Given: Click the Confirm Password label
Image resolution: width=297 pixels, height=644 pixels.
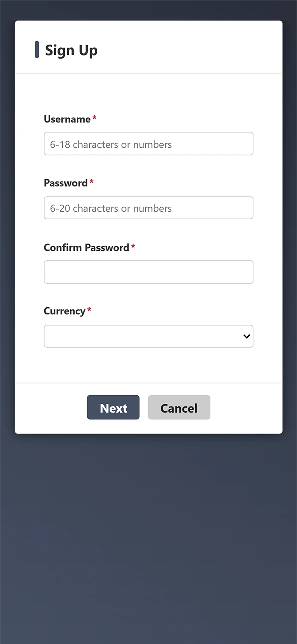Looking at the screenshot, I should coord(86,247).
